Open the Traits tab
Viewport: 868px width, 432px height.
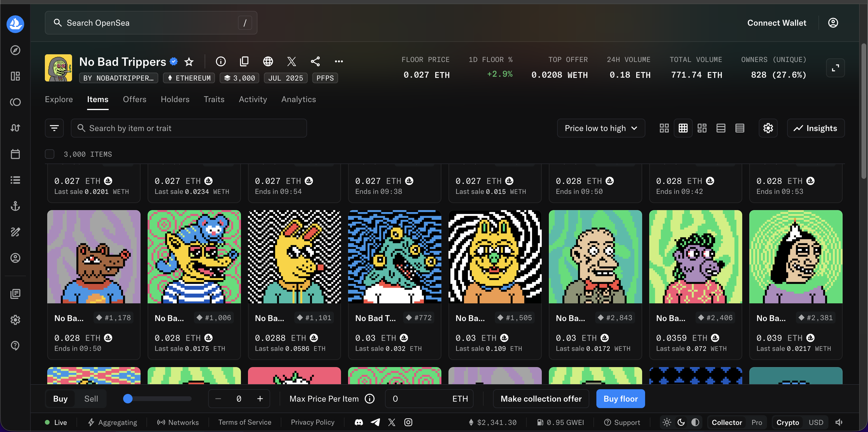point(214,99)
